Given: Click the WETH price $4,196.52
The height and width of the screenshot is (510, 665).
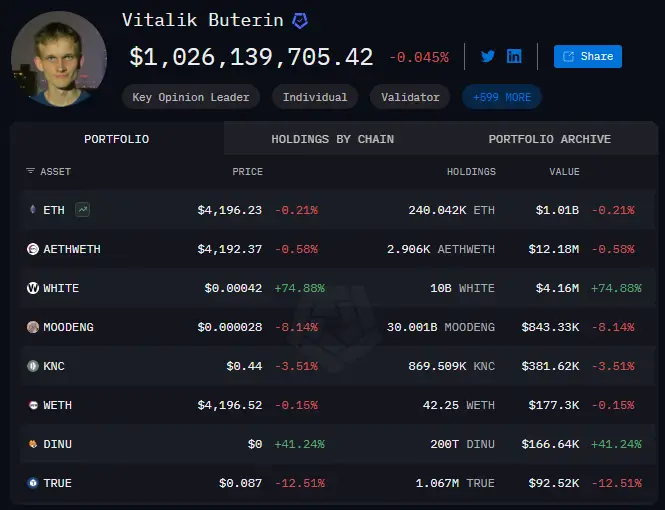Looking at the screenshot, I should point(229,405).
